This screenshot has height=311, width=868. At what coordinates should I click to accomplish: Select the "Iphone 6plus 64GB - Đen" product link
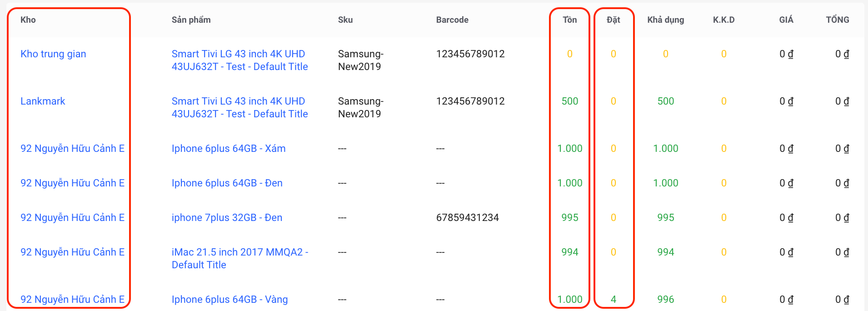click(227, 183)
